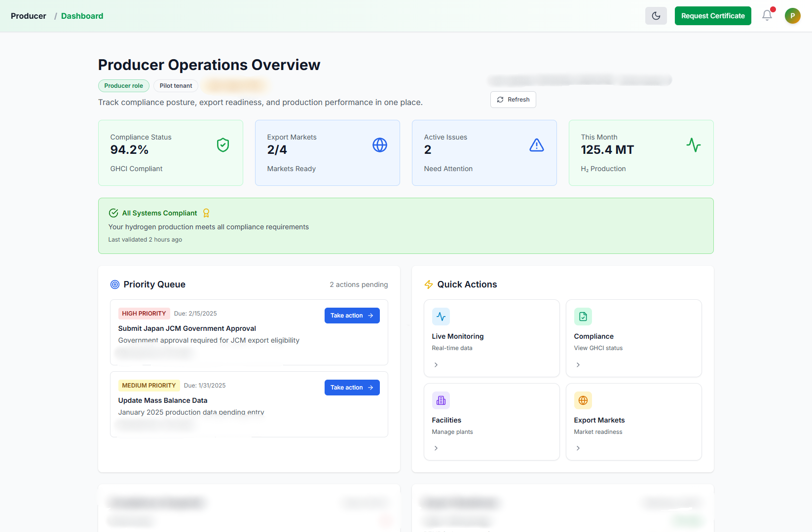Image resolution: width=812 pixels, height=532 pixels.
Task: Take action on Submit Japan JCM Government Approval
Action: click(352, 315)
